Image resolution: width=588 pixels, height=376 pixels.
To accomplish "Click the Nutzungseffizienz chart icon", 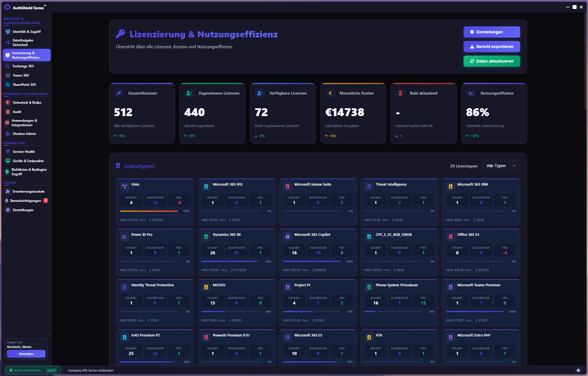I will tap(471, 93).
